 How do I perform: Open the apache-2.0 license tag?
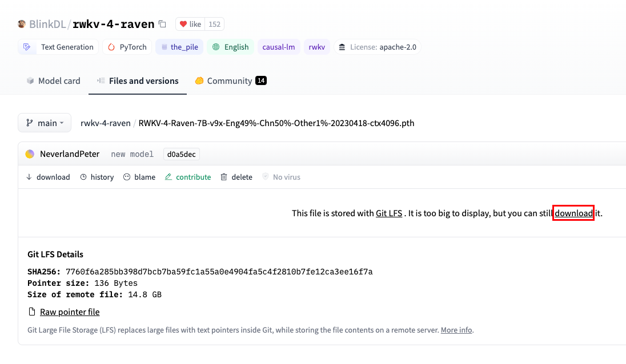pos(377,47)
